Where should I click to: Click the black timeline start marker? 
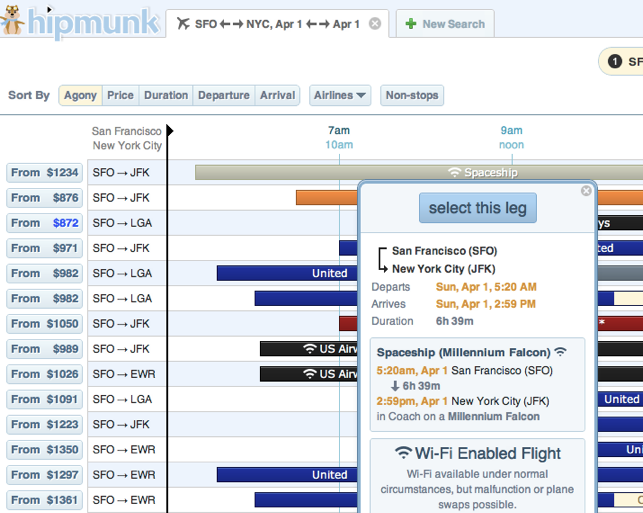[170, 131]
